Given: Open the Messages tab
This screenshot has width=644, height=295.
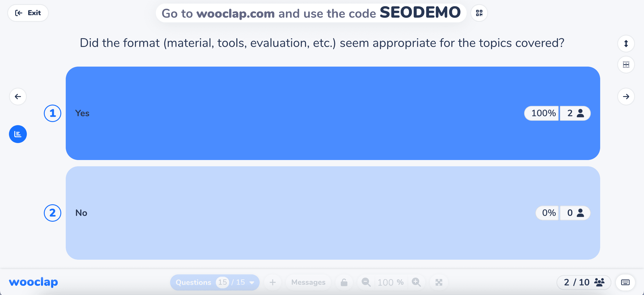Looking at the screenshot, I should pyautogui.click(x=308, y=282).
